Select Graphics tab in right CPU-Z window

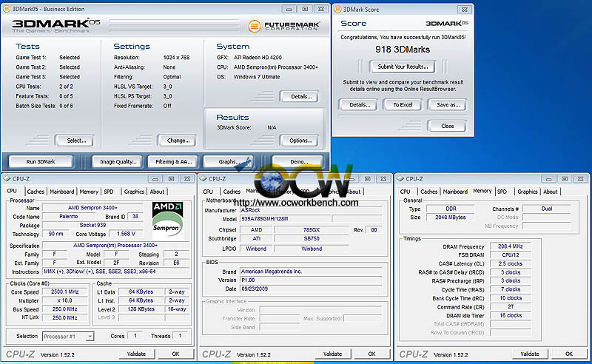pyautogui.click(x=528, y=192)
